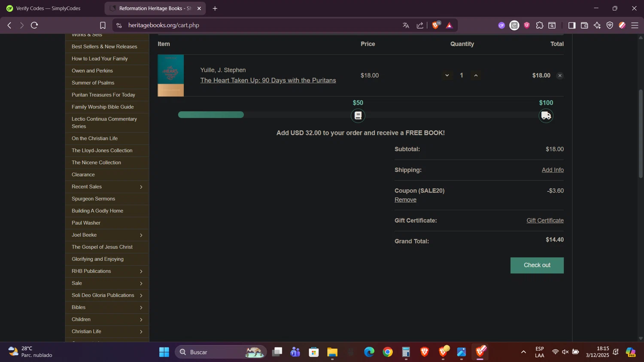Open a new browser tab
This screenshot has height=362, width=644.
(x=215, y=8)
